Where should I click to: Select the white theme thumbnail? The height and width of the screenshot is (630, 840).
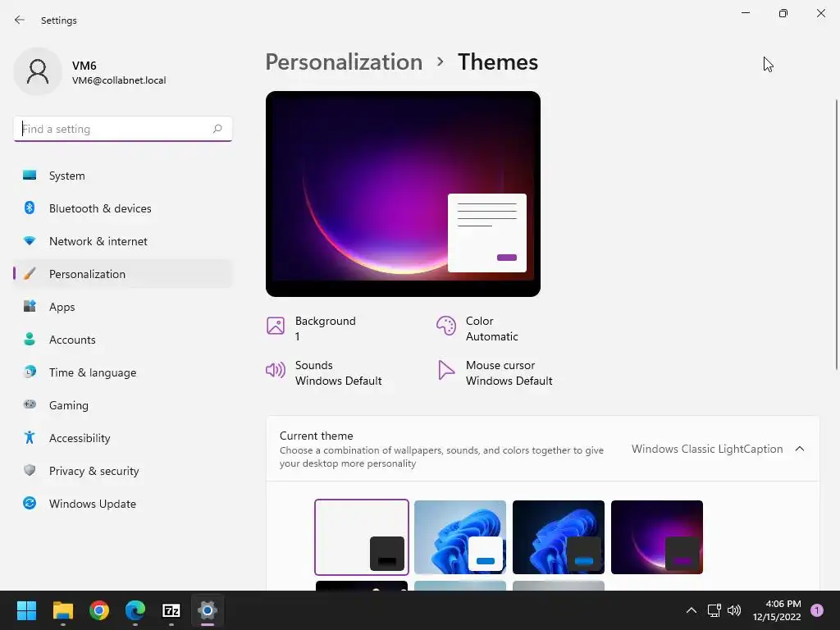[362, 536]
